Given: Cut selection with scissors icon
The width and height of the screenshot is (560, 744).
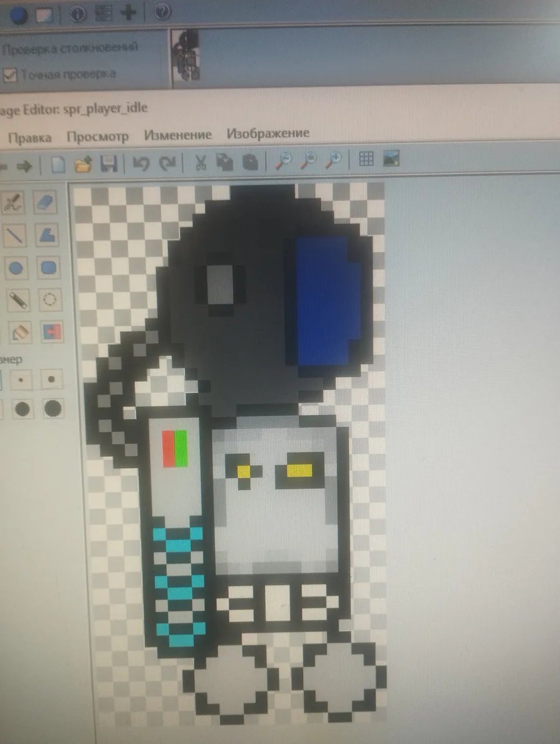Looking at the screenshot, I should click(200, 162).
